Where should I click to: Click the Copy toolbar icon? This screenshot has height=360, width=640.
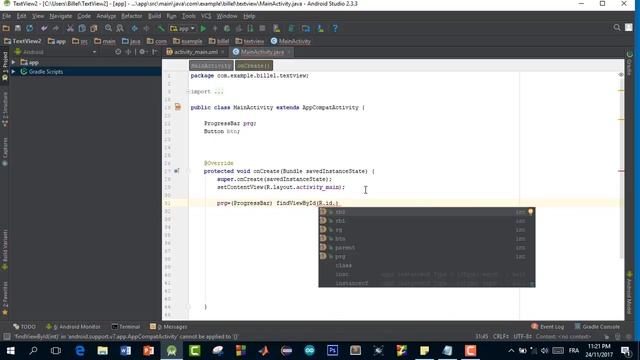(x=82, y=28)
